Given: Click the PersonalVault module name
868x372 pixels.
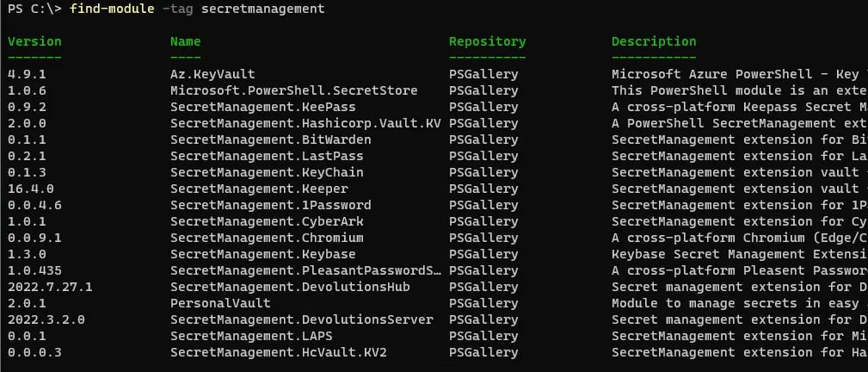Looking at the screenshot, I should point(220,303).
